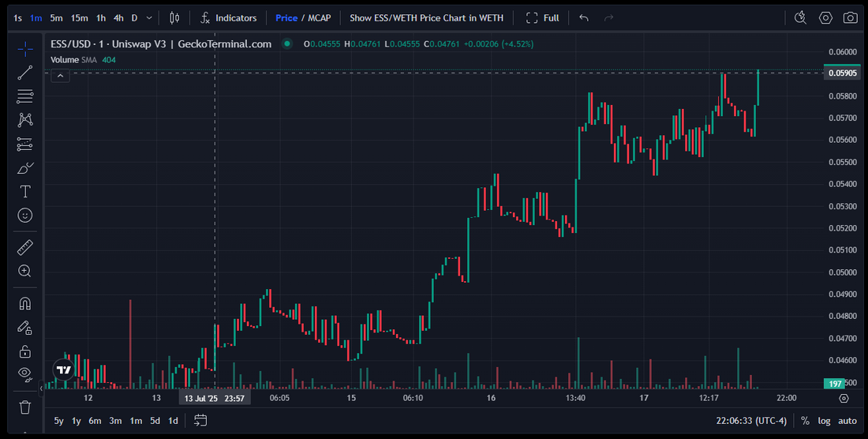Click the 0.06000 price axis label
This screenshot has height=439, width=868.
pos(843,52)
